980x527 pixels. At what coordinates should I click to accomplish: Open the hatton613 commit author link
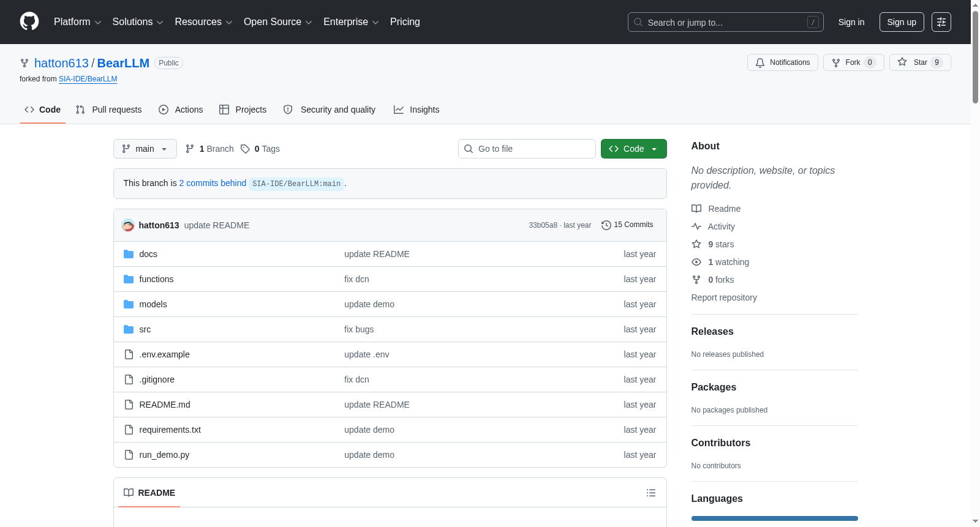159,225
